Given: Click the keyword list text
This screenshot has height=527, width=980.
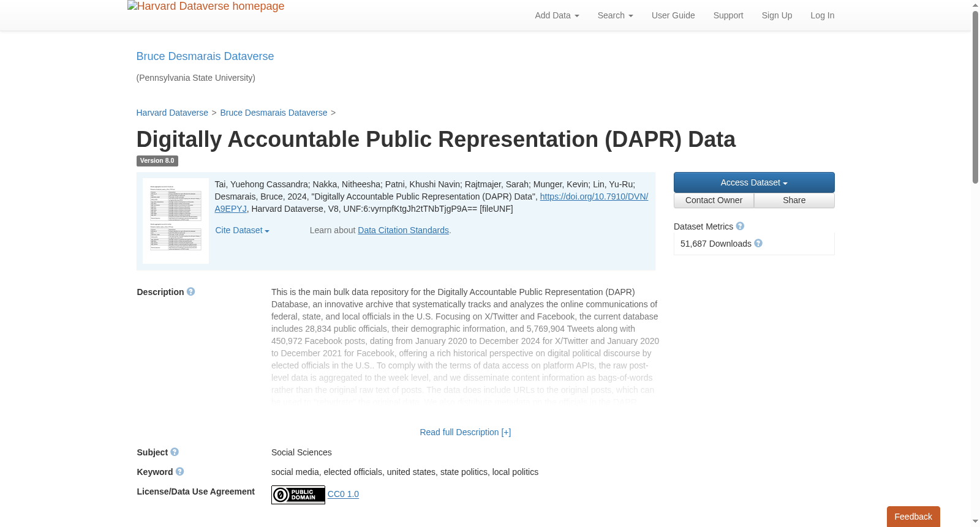Looking at the screenshot, I should (x=405, y=472).
